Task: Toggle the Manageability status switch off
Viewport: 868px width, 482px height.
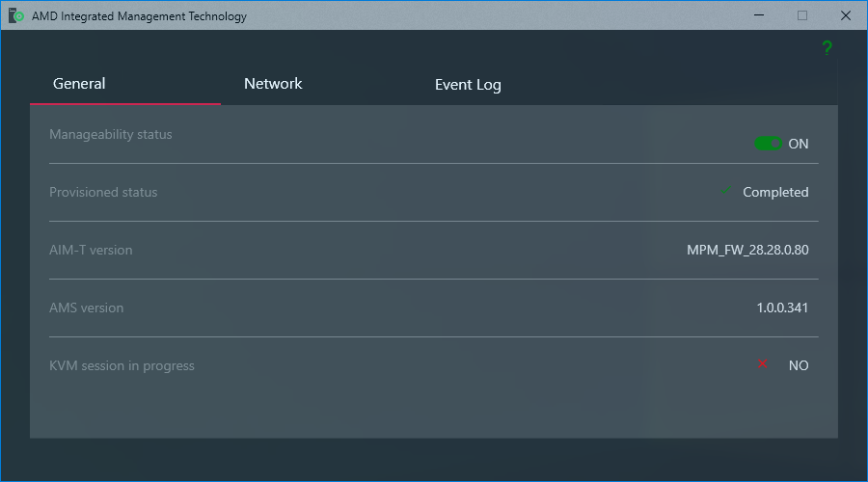Action: pos(768,144)
